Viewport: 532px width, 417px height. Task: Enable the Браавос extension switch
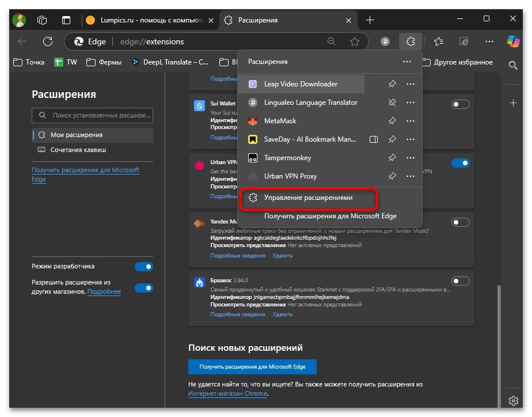[461, 281]
